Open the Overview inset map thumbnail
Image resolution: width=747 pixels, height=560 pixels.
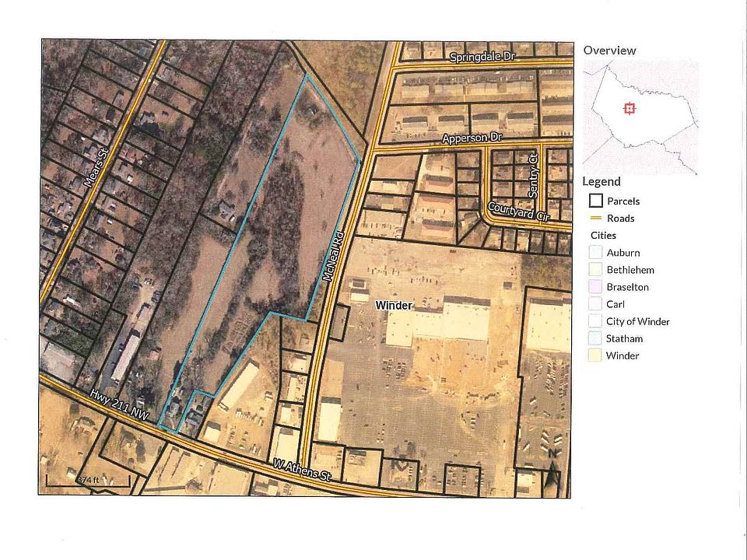640,117
